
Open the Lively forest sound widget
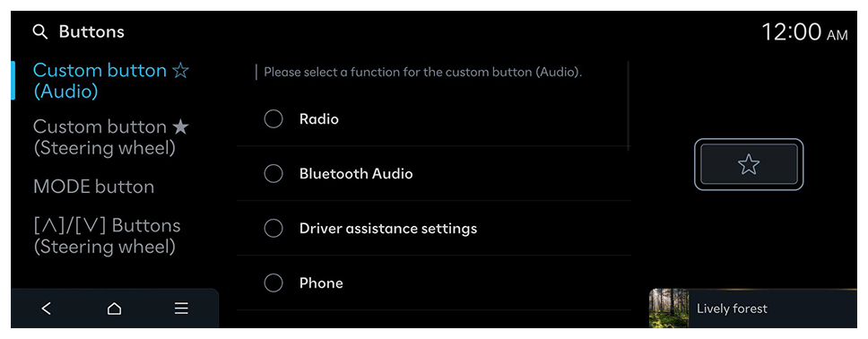tap(753, 309)
